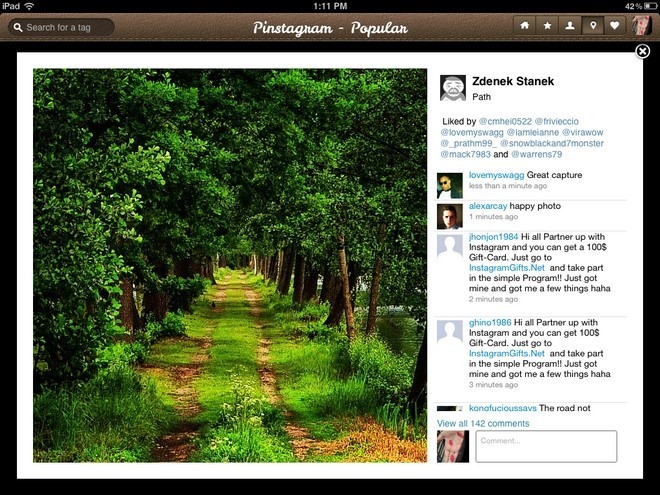Select the location pin icon

(593, 26)
